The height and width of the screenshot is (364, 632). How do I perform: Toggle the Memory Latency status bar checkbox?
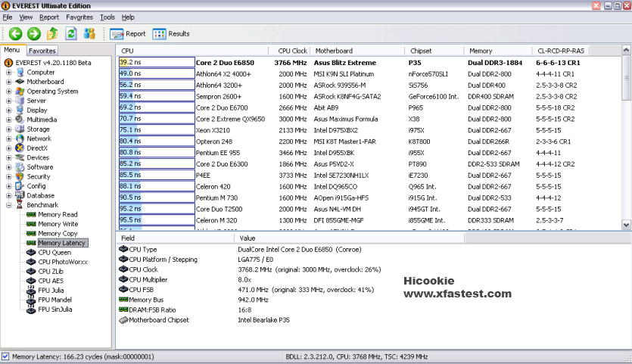[x=5, y=356]
